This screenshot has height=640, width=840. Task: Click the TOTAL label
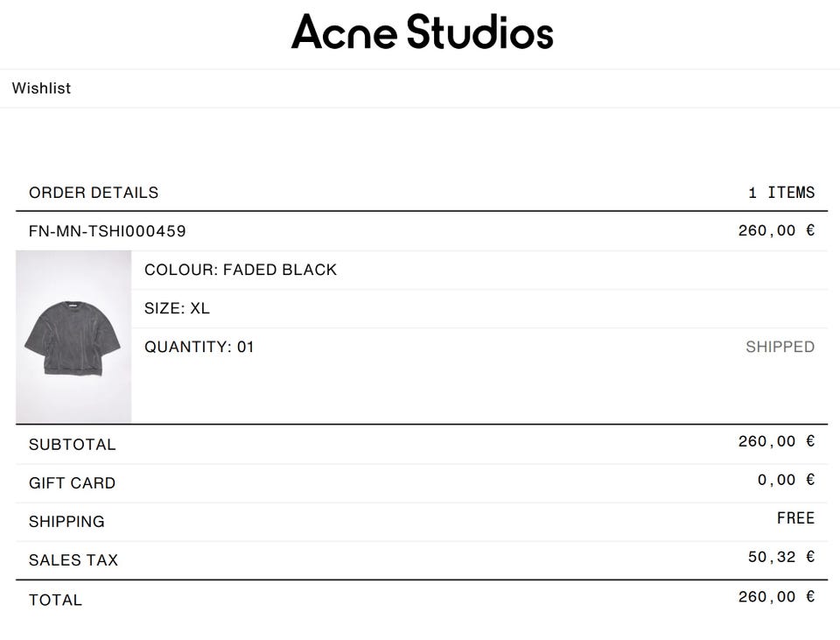55,601
